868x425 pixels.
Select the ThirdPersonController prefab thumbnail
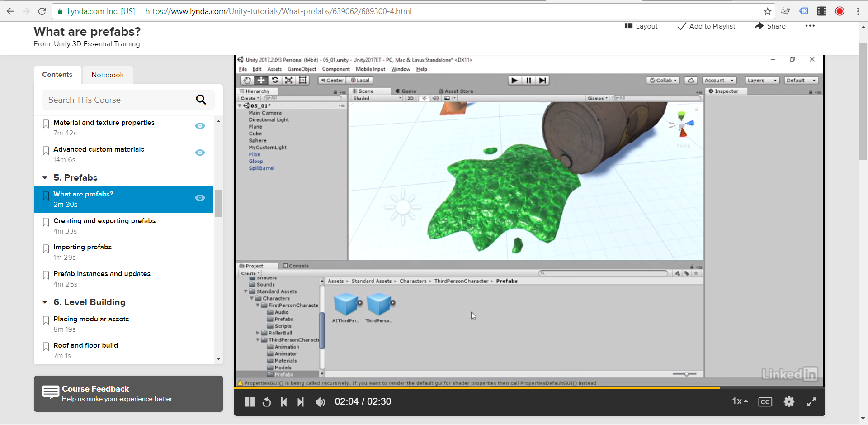(379, 304)
